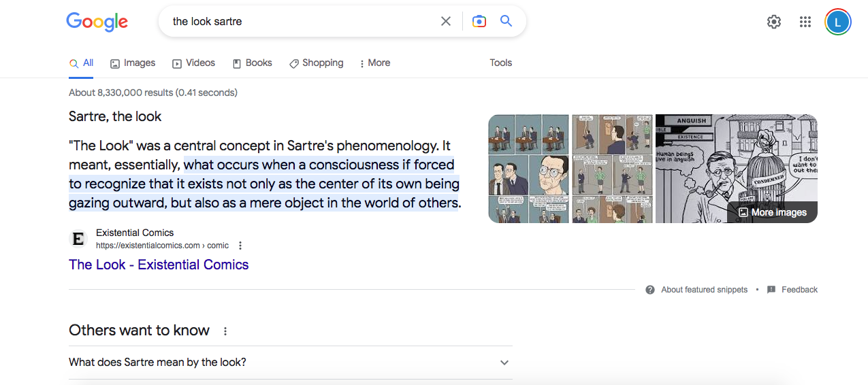Screen dimensions: 868x385
Task: Click the Feedback link
Action: 792,290
